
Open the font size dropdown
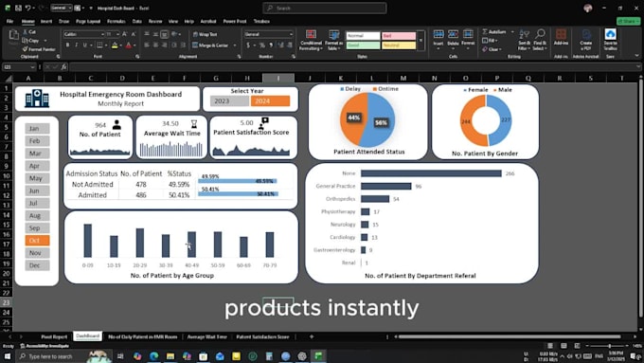coord(117,34)
